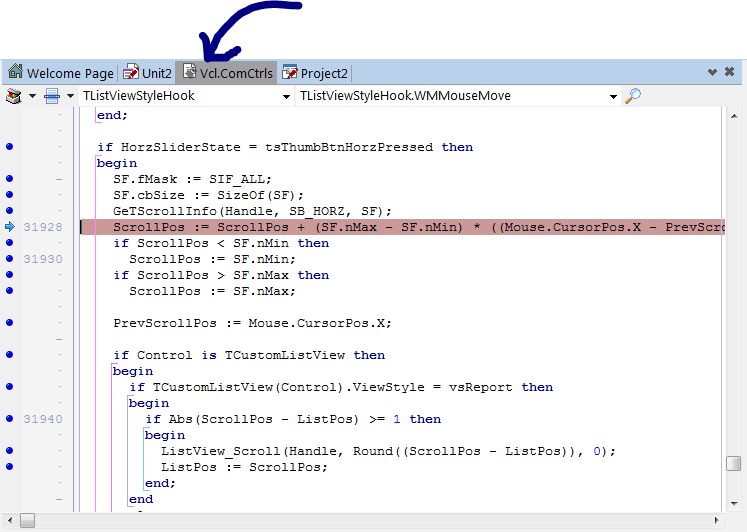747x532 pixels.
Task: Click the execution point arrow at line 31928
Action: click(10, 227)
